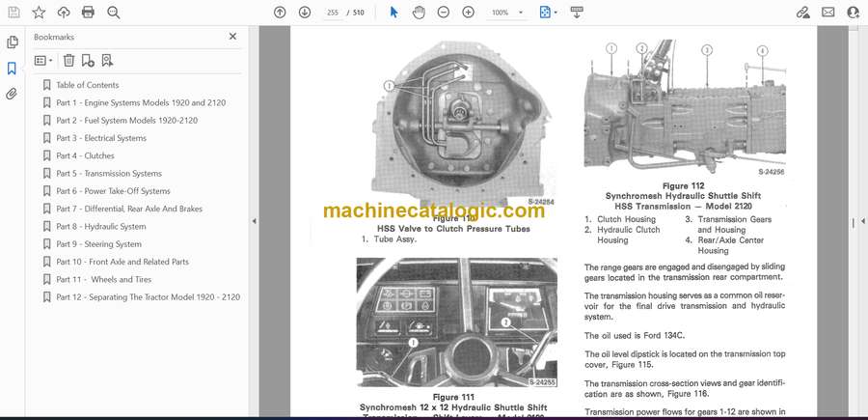This screenshot has width=868, height=420.
Task: Delete selected bookmark with trash icon
Action: pos(68,60)
